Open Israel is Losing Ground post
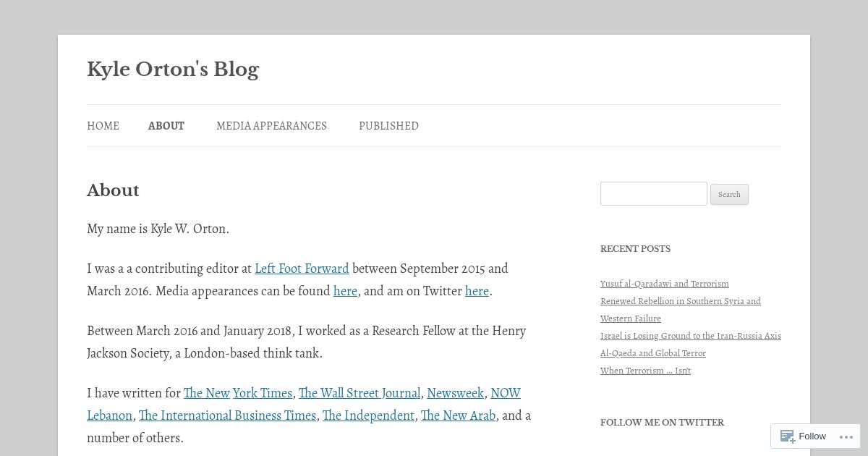 (x=691, y=336)
